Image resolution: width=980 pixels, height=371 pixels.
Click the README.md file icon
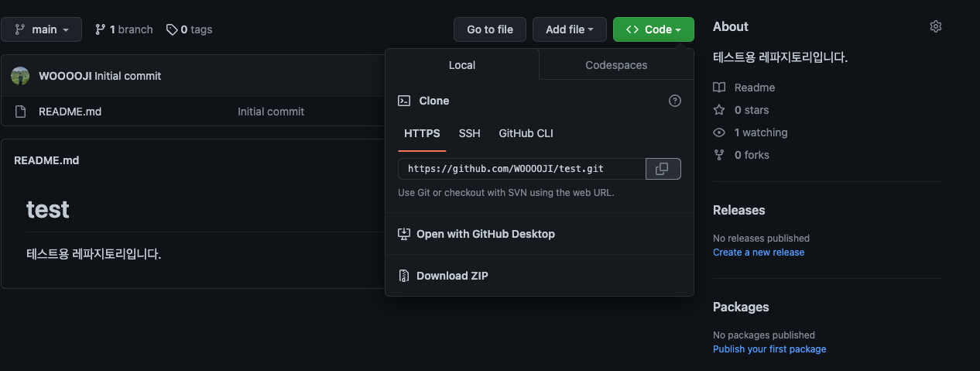click(20, 112)
